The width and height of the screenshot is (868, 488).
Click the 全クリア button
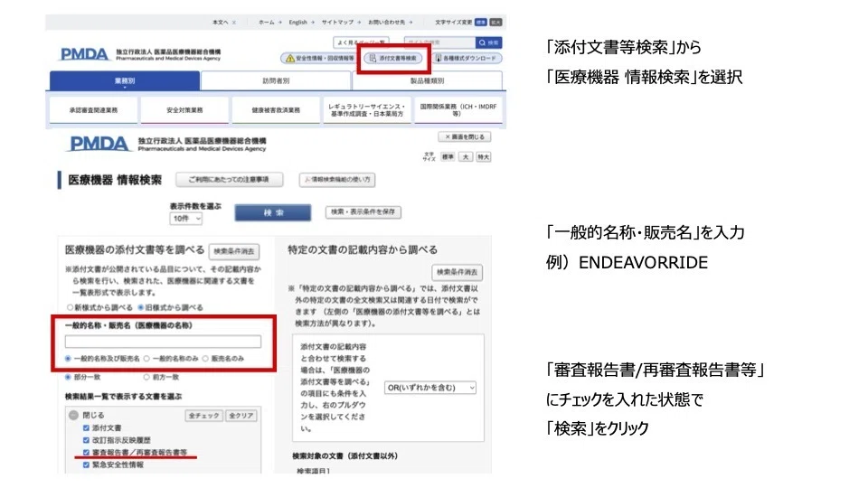pos(241,416)
